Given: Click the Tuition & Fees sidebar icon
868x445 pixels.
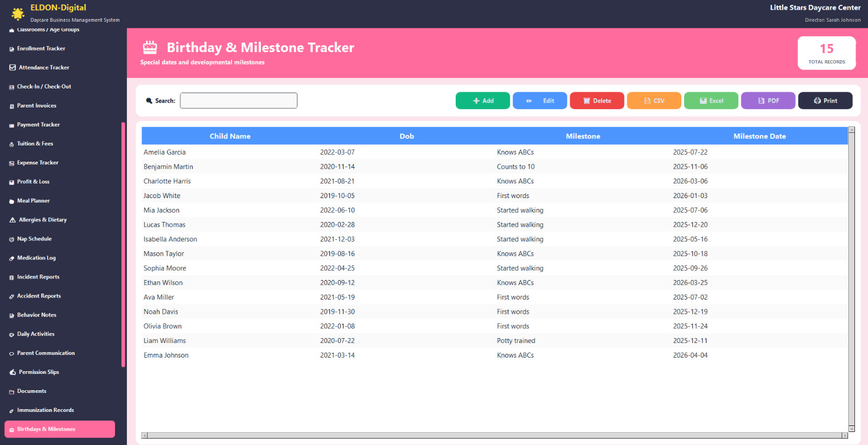Looking at the screenshot, I should tap(11, 144).
